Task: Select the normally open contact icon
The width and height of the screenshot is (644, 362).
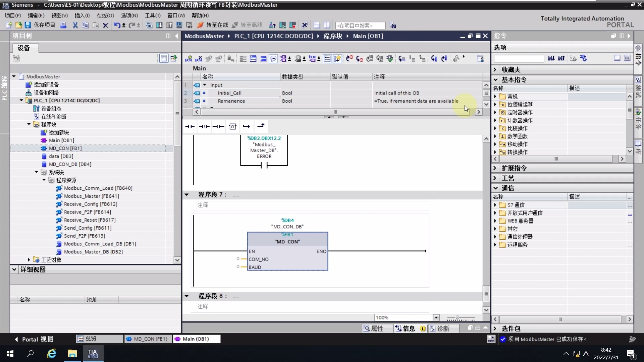Action: 190,126
